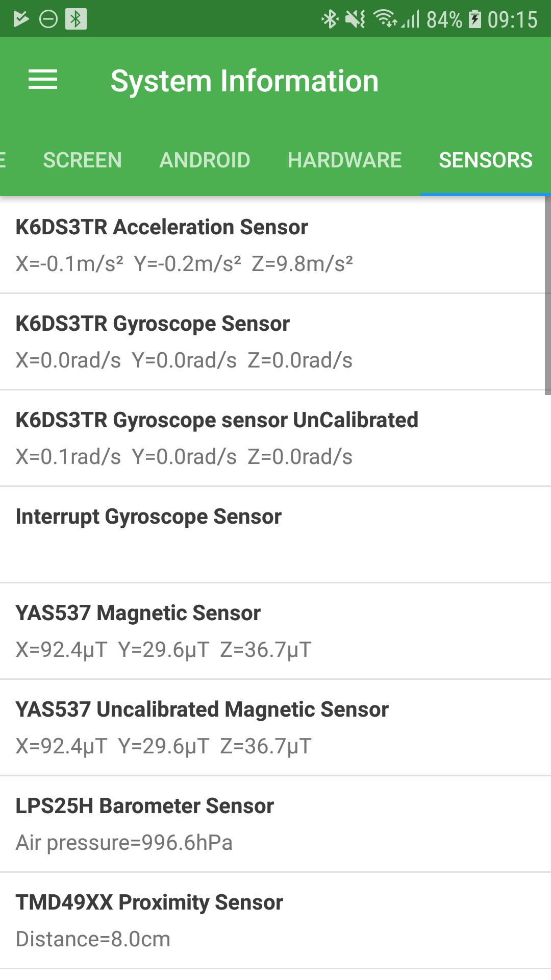This screenshot has height=980, width=551.
Task: Tap the battery charging icon
Action: coord(475,19)
